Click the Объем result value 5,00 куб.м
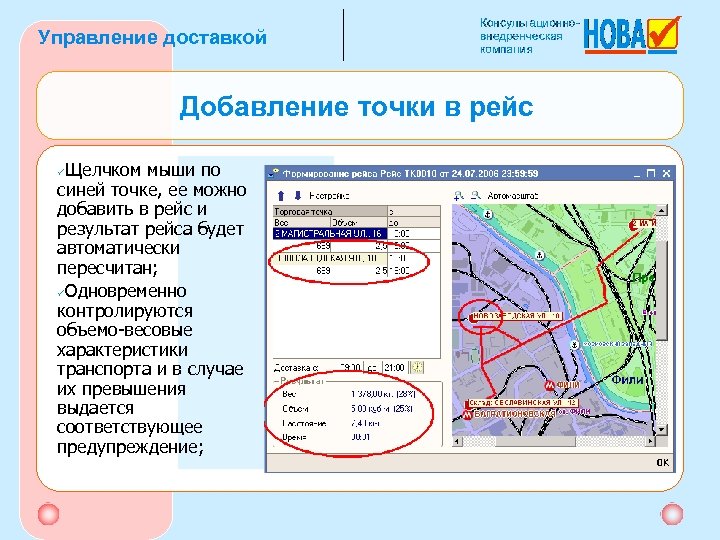The height and width of the screenshot is (540, 720). [382, 408]
